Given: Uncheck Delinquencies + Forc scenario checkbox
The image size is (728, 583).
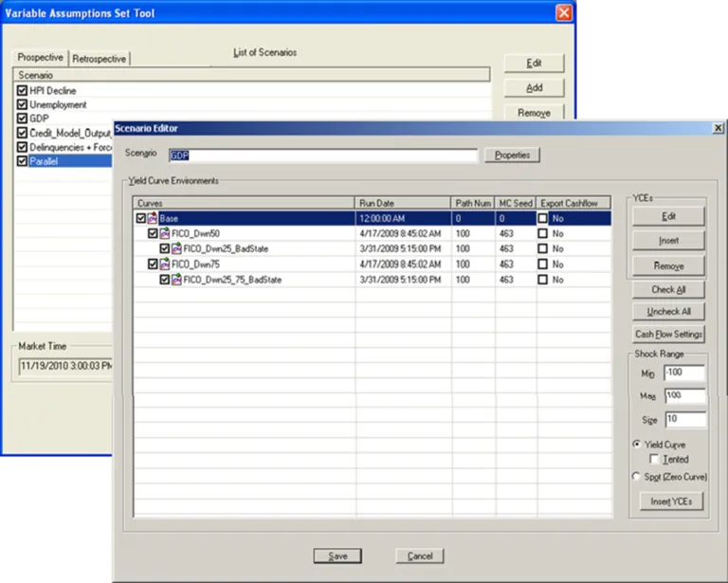Looking at the screenshot, I should pos(22,147).
